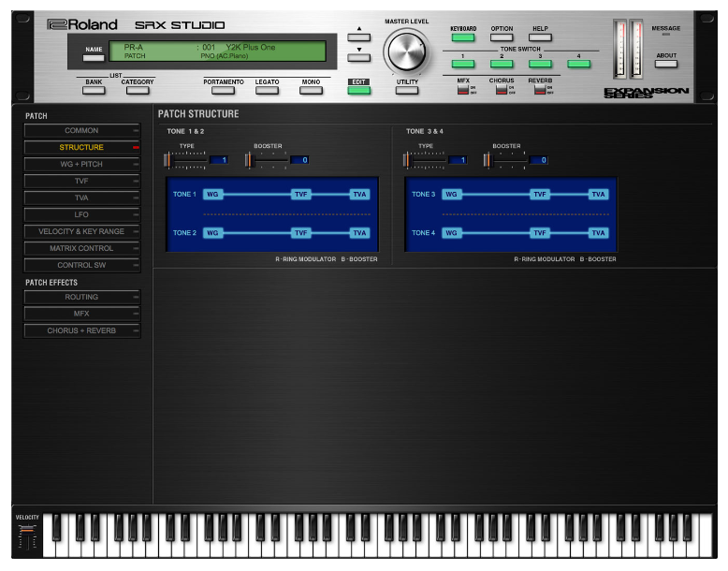Open the WG + Pitch page

pyautogui.click(x=81, y=164)
